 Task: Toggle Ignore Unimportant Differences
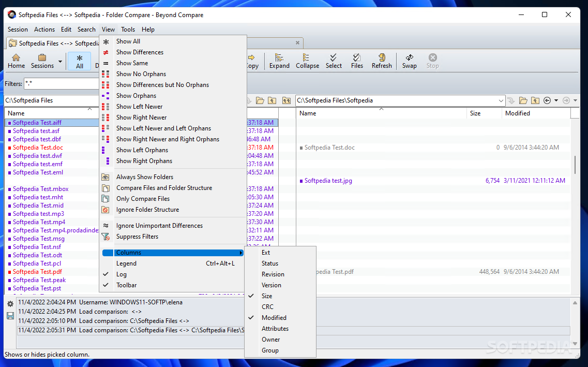[x=173, y=226]
